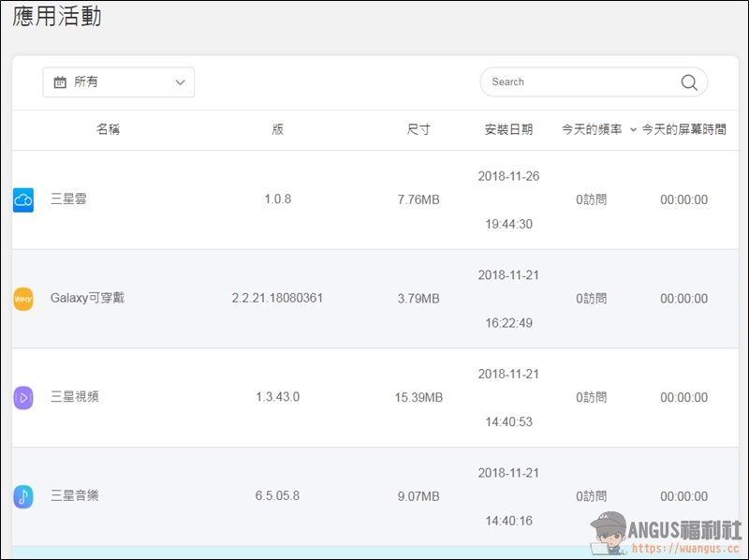The height and width of the screenshot is (560, 749).
Task: Click the 今天的屏幕時間 column header
Action: [x=684, y=130]
